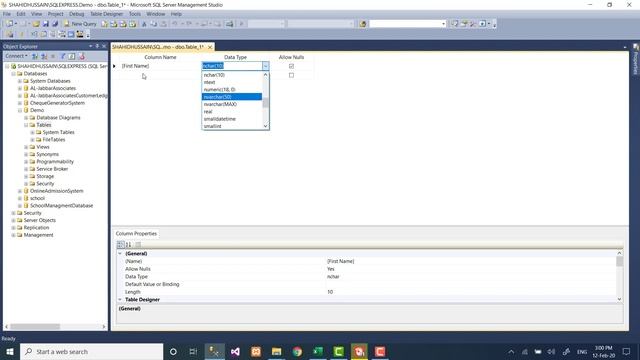Click the New Query toolbar button

point(80,24)
